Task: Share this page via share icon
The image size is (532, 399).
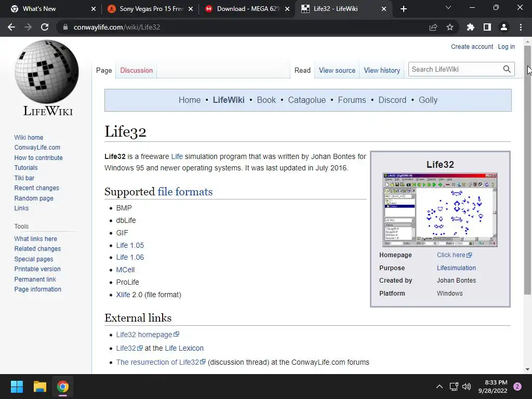Action: 433,27
